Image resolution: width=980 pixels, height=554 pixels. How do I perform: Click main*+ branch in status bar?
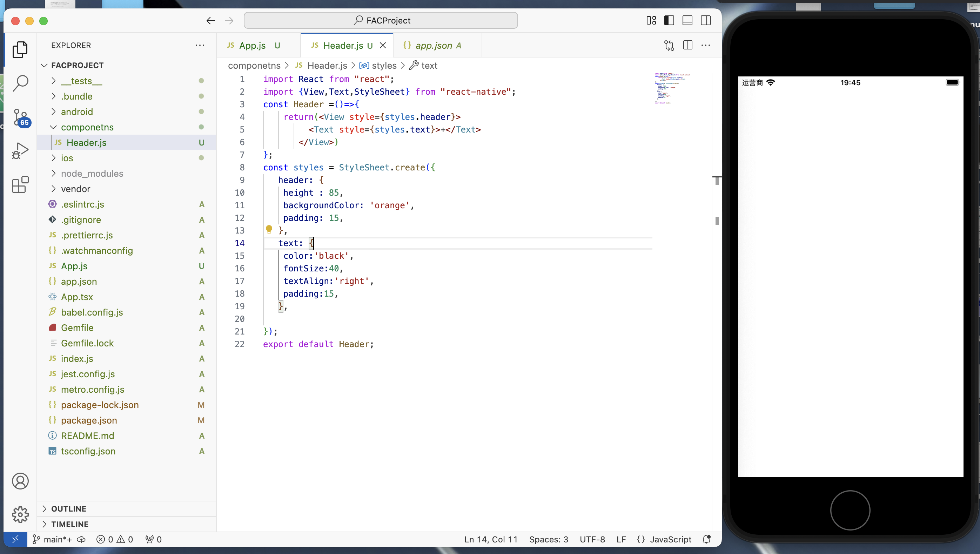point(52,539)
